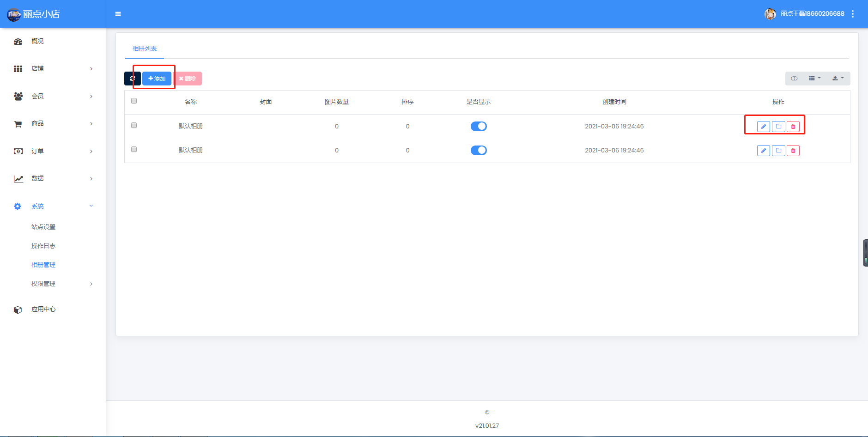The image size is (868, 437).
Task: Click the 是否显示 column header
Action: pos(479,102)
